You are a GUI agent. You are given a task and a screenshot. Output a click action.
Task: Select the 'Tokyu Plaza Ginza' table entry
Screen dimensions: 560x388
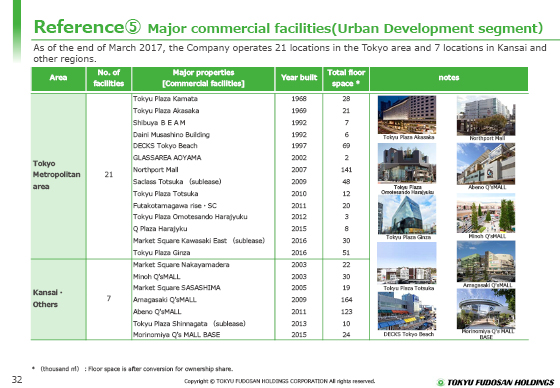(162, 253)
